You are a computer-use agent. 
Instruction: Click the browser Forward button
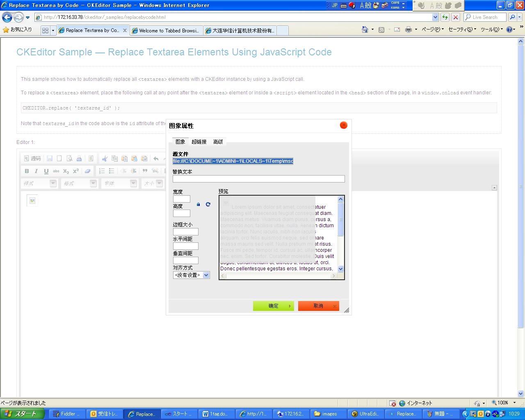point(18,17)
